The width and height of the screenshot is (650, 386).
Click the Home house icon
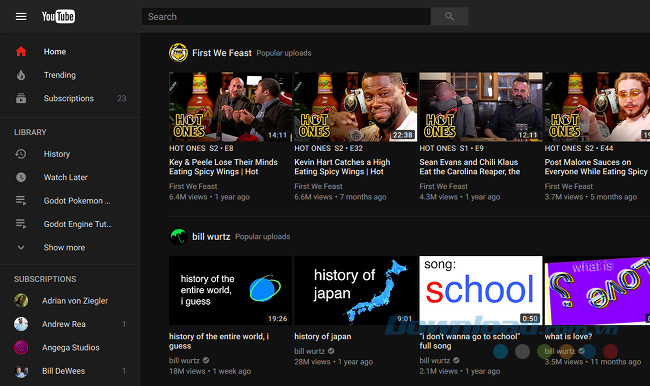pyautogui.click(x=21, y=51)
